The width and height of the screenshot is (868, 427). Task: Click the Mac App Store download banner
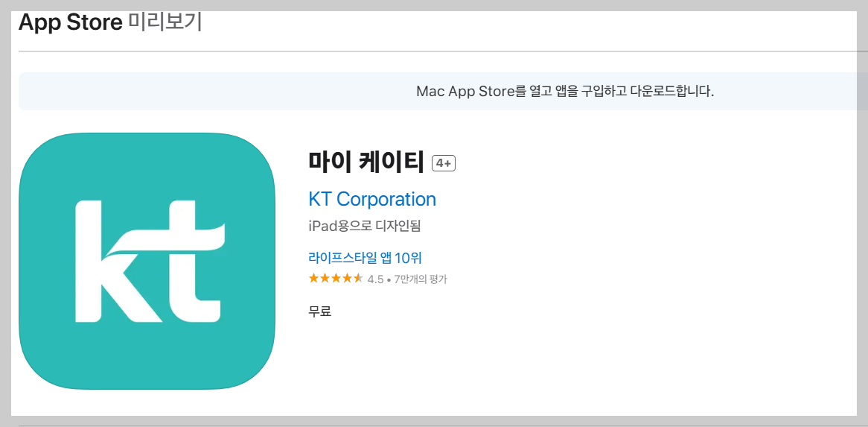pos(444,92)
